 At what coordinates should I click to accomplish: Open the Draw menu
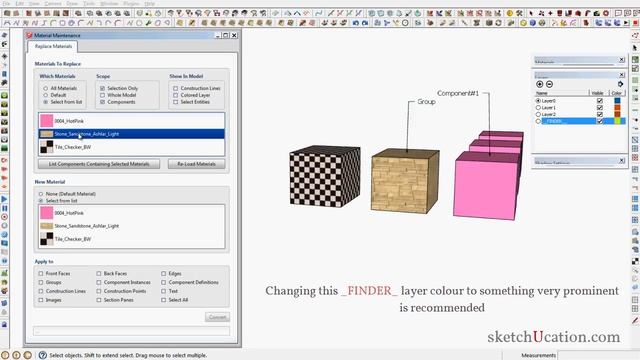pyautogui.click(x=72, y=3)
